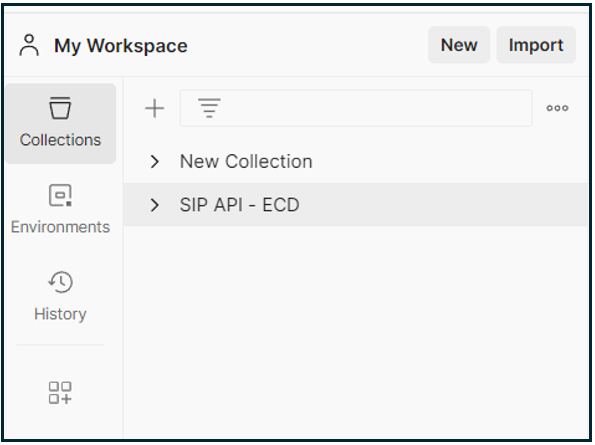
Task: Expand the New Collection chevron
Action: tap(154, 162)
